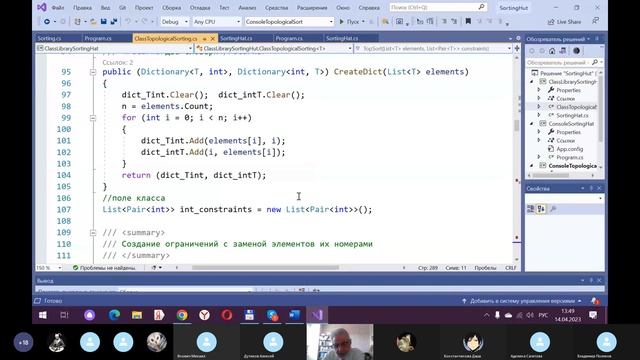This screenshot has height=360, width=640.
Task: Open the TopSort member navigation dropdown
Action: (x=433, y=49)
